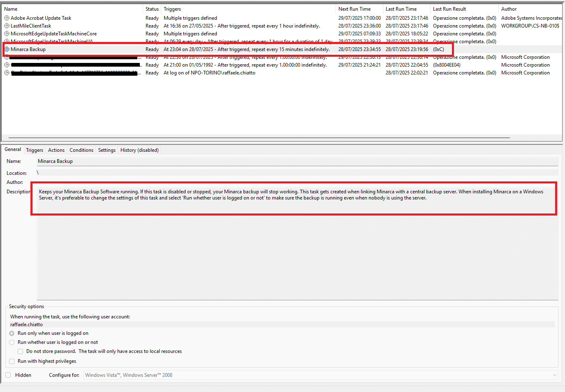
Task: Click the Adobe Acrobat Update Task clock icon
Action: pyautogui.click(x=7, y=18)
